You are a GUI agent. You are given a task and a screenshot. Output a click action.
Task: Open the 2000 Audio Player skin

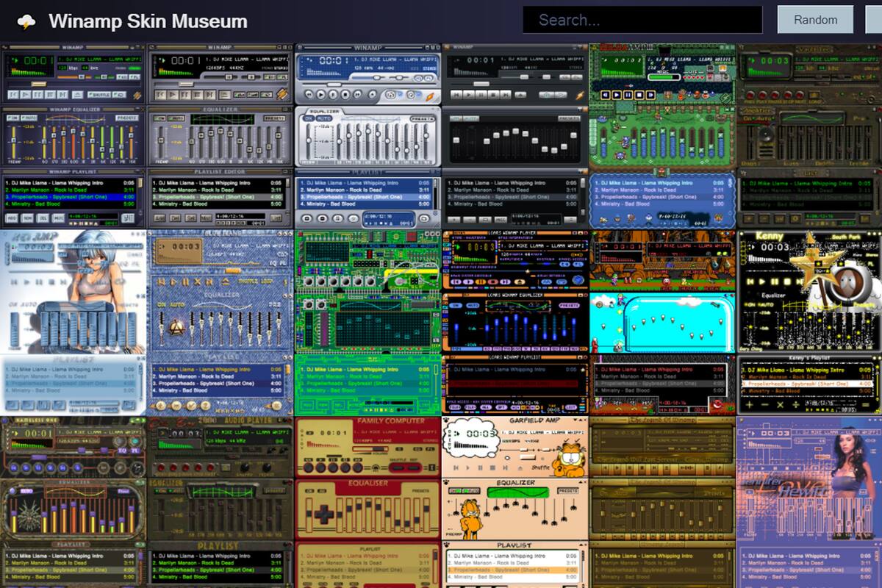click(x=220, y=503)
